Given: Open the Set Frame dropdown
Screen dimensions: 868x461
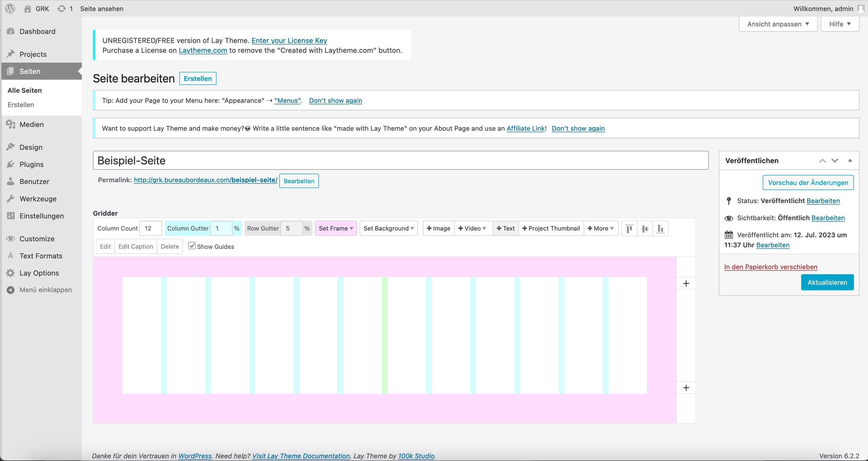Looking at the screenshot, I should tap(336, 228).
